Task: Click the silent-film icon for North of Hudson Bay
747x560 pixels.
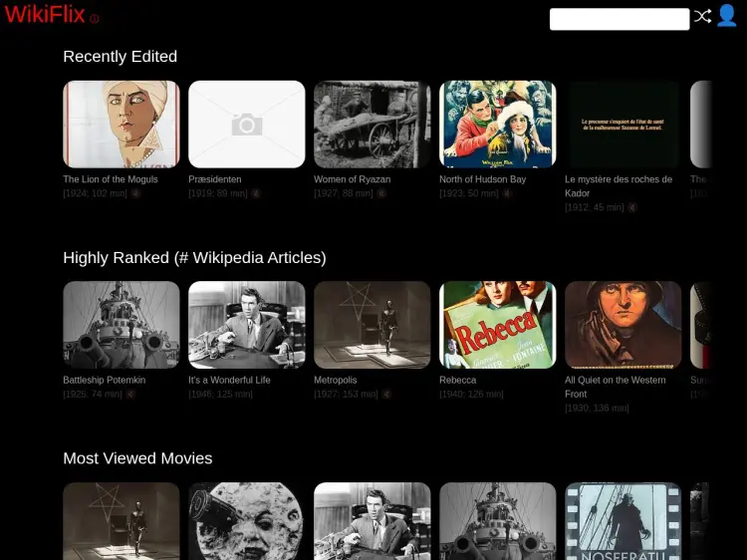Action: coord(507,193)
